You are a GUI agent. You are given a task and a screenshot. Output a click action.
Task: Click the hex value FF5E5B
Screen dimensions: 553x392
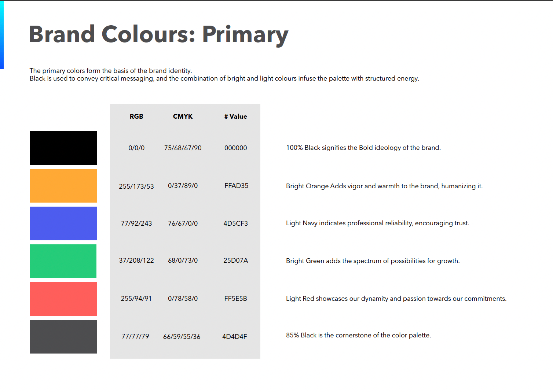pyautogui.click(x=235, y=299)
